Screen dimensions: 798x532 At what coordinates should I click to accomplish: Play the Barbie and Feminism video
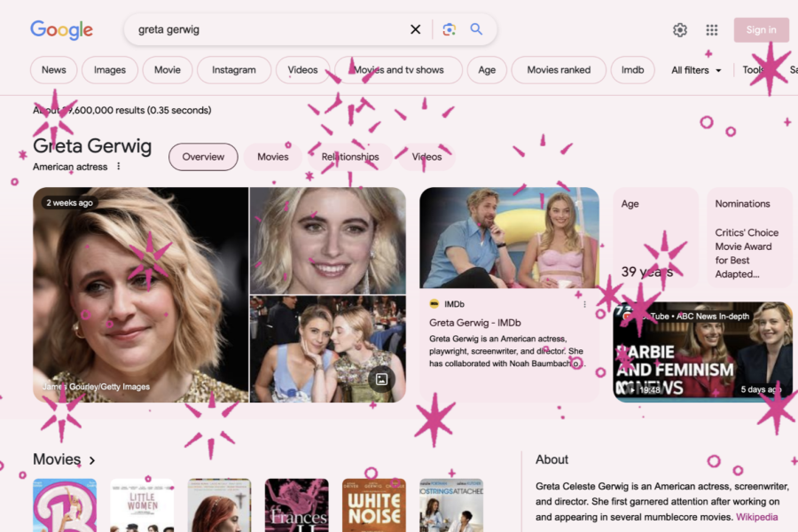tap(702, 352)
